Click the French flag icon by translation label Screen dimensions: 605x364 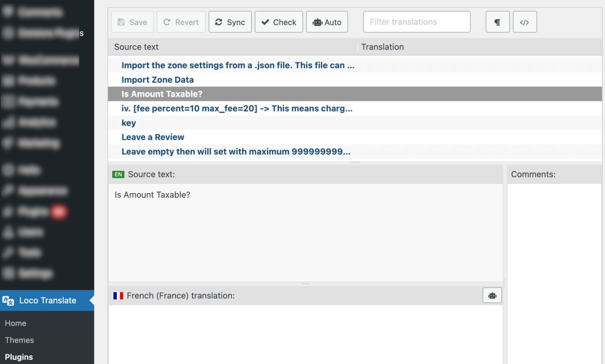pyautogui.click(x=118, y=295)
